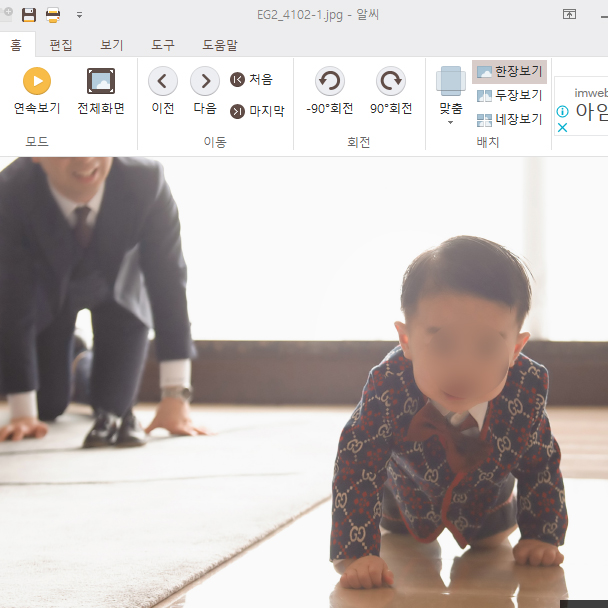Click the print icon in title bar
The height and width of the screenshot is (608, 608).
[x=52, y=15]
